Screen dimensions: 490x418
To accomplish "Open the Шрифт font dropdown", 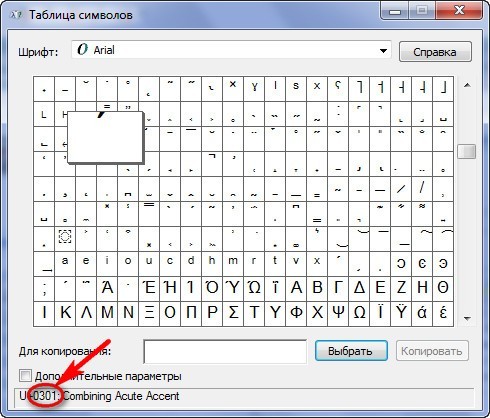I will click(x=383, y=51).
